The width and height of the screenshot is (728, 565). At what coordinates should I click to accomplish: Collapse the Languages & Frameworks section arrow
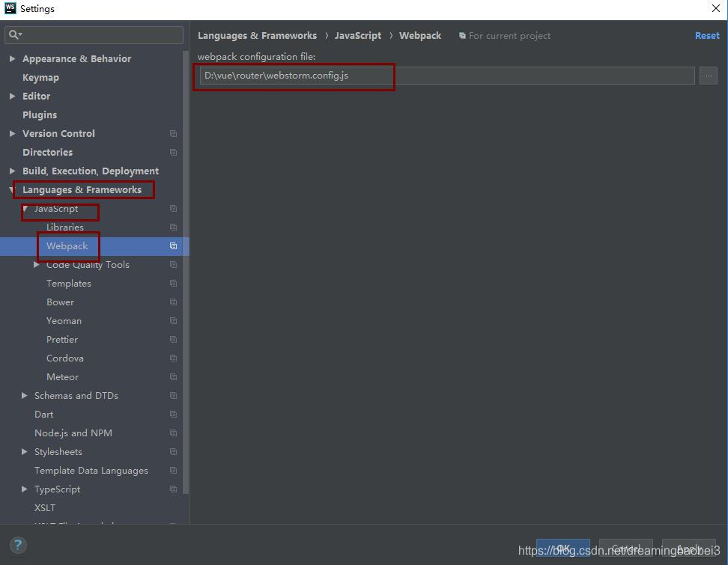pos(11,190)
